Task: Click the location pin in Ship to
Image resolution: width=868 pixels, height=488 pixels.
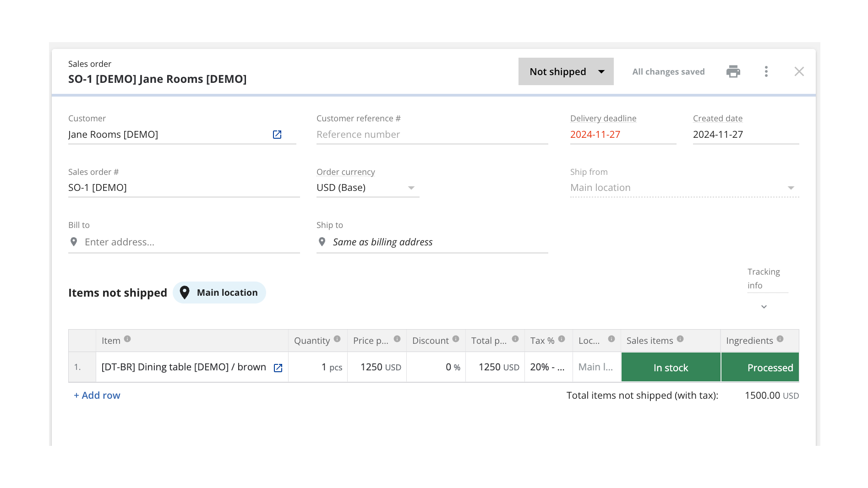Action: point(321,241)
